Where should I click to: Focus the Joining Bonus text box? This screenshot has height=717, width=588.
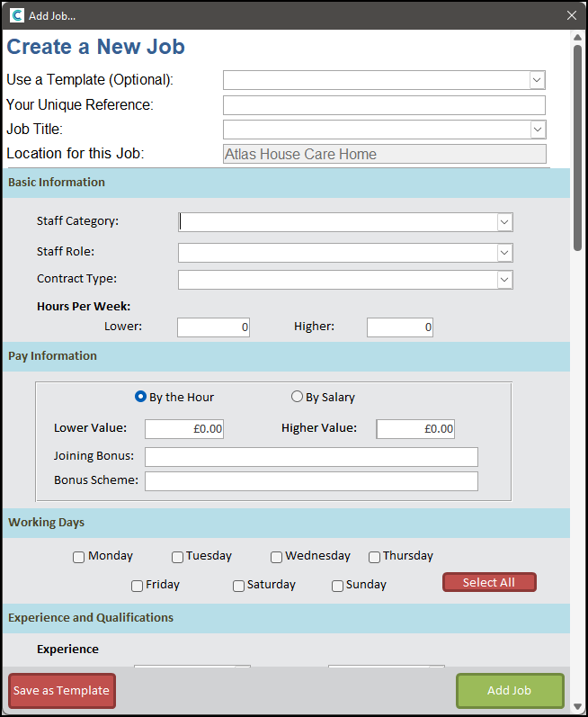coord(311,457)
